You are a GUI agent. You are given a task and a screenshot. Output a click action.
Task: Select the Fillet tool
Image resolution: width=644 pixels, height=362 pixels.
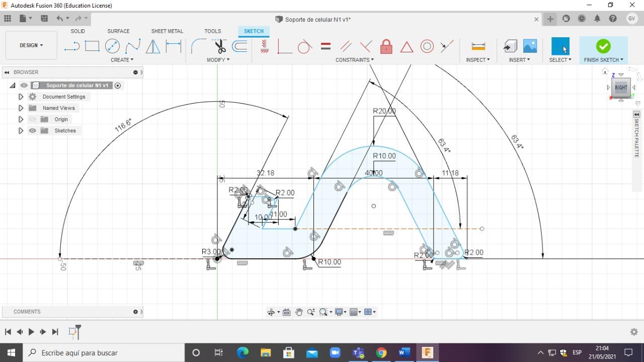[x=199, y=46]
